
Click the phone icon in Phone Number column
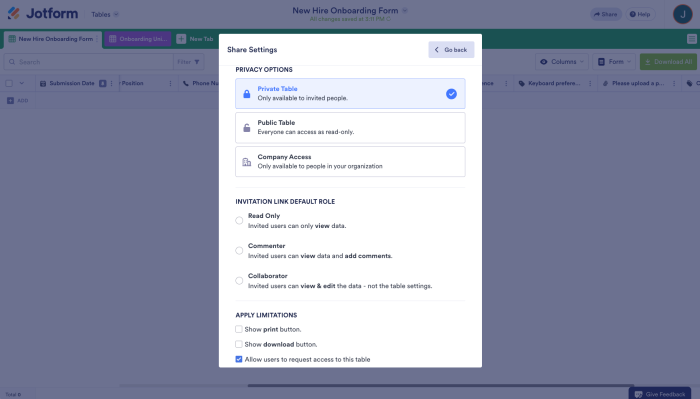(x=186, y=83)
